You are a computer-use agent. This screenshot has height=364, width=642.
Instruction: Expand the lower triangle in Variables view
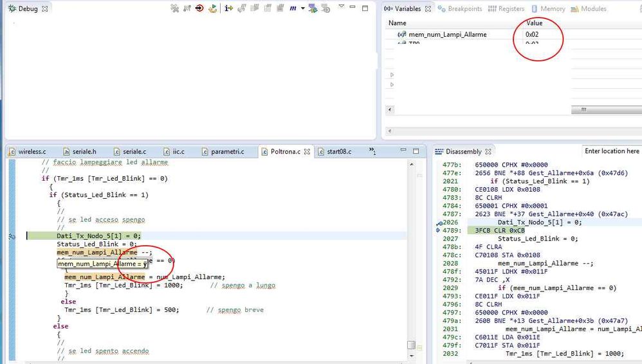click(392, 85)
